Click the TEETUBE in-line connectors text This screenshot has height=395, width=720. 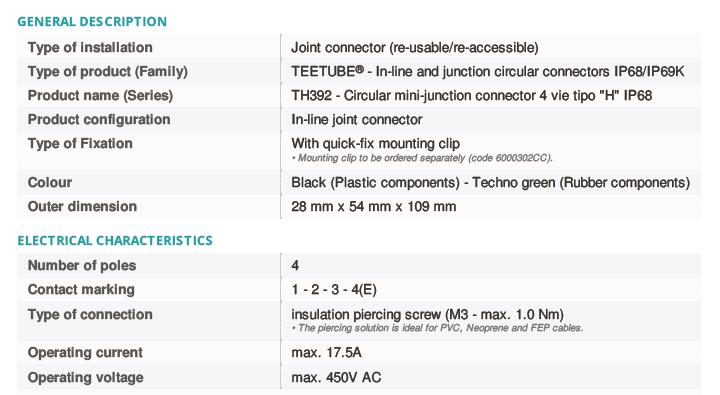(488, 72)
